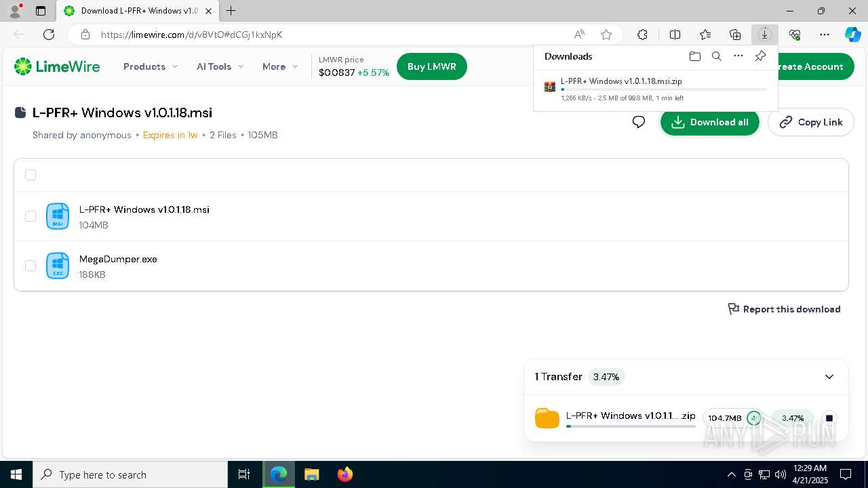868x488 pixels.
Task: Click the LimeWire logo
Action: [57, 66]
